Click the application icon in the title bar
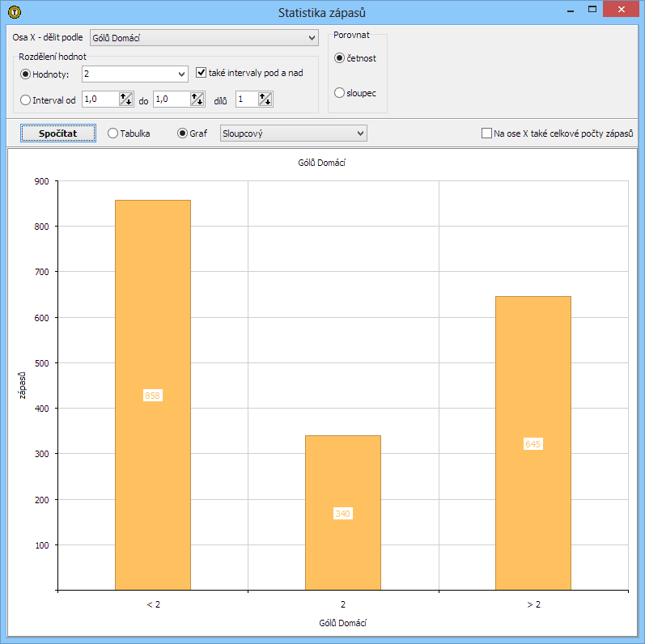 click(15, 12)
